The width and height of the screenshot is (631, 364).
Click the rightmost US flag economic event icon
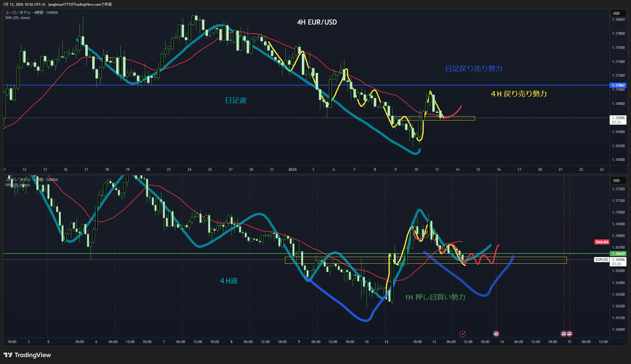click(570, 334)
